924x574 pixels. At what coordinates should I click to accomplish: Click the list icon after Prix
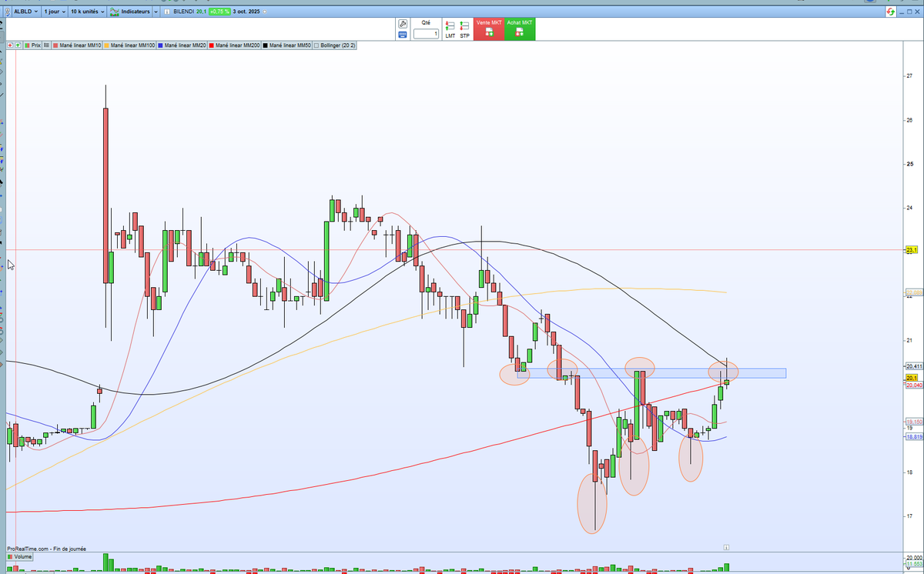click(46, 45)
